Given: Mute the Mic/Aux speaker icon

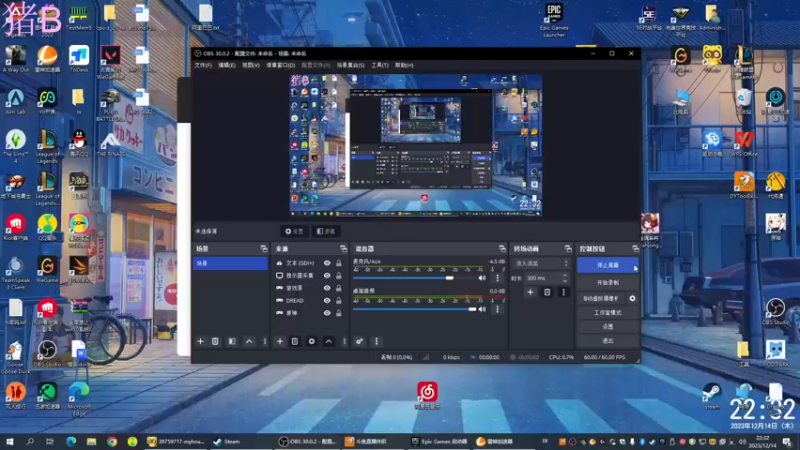Looking at the screenshot, I should [x=482, y=278].
